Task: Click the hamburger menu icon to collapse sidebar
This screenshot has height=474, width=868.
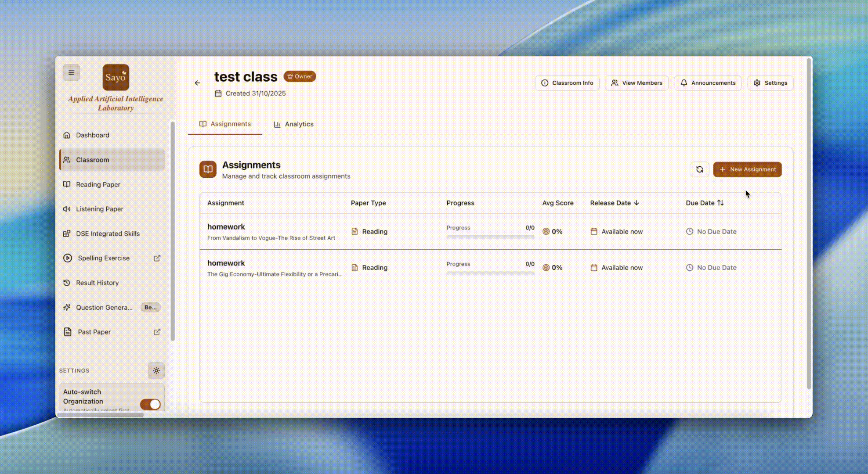Action: 71,73
